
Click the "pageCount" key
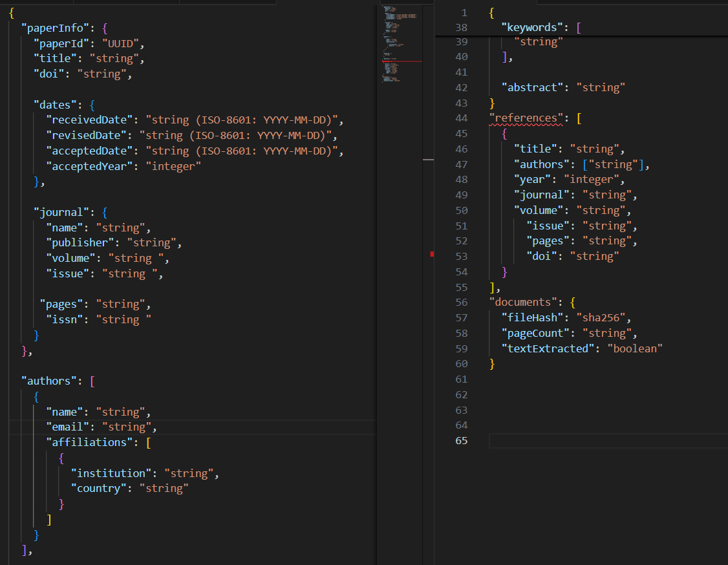click(535, 334)
